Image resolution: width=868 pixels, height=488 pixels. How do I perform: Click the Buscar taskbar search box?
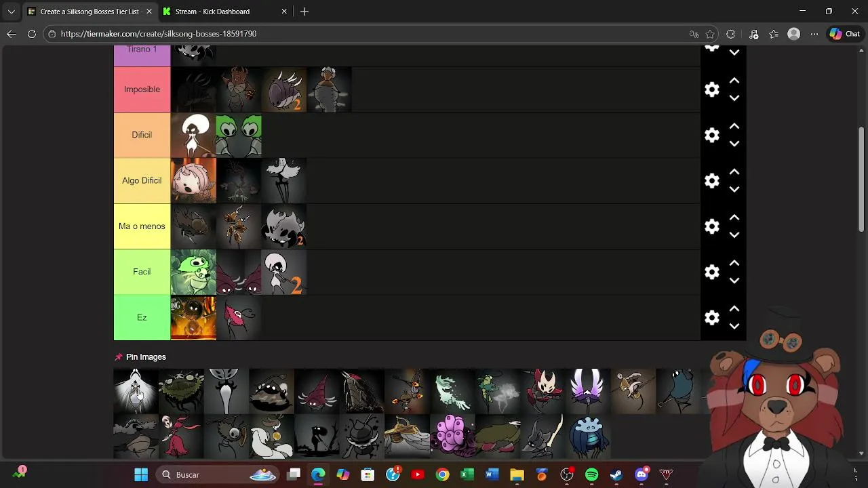coord(216,474)
